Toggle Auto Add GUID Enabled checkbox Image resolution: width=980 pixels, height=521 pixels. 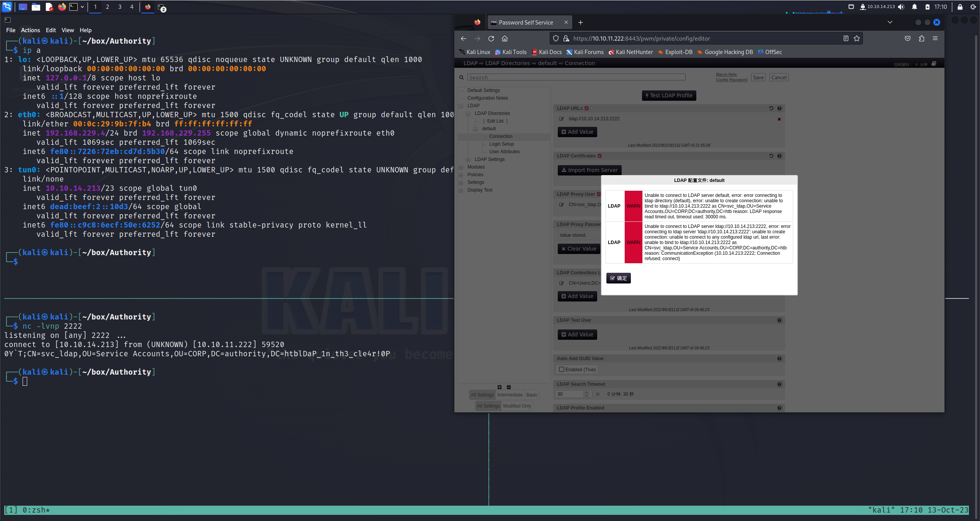coord(562,370)
